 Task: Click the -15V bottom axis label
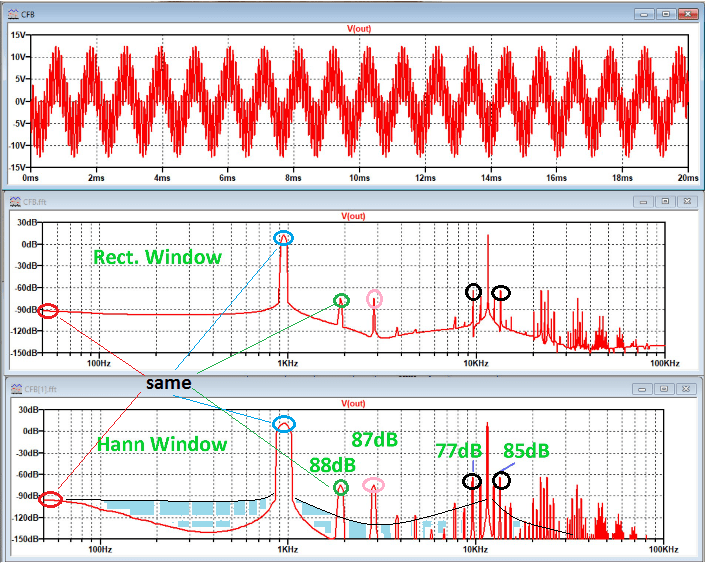point(17,167)
